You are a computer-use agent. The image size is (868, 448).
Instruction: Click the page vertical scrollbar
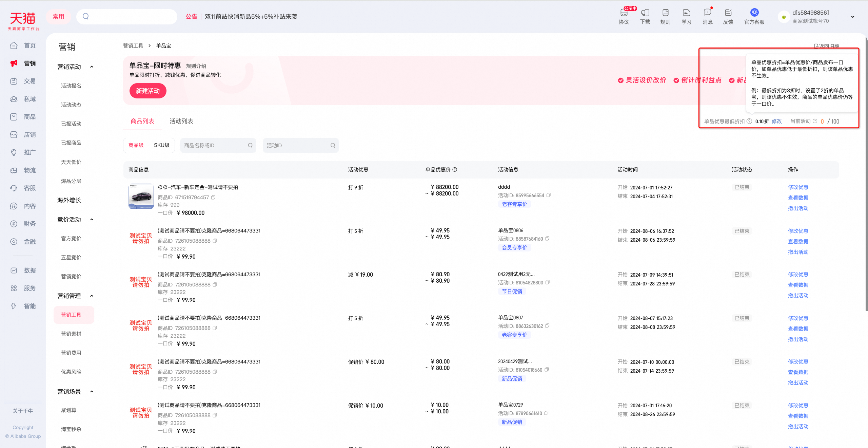(866, 173)
